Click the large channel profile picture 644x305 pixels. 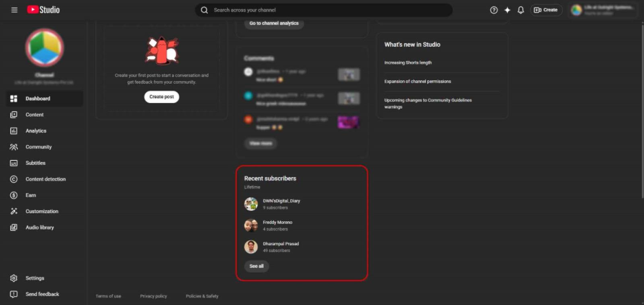[x=44, y=47]
